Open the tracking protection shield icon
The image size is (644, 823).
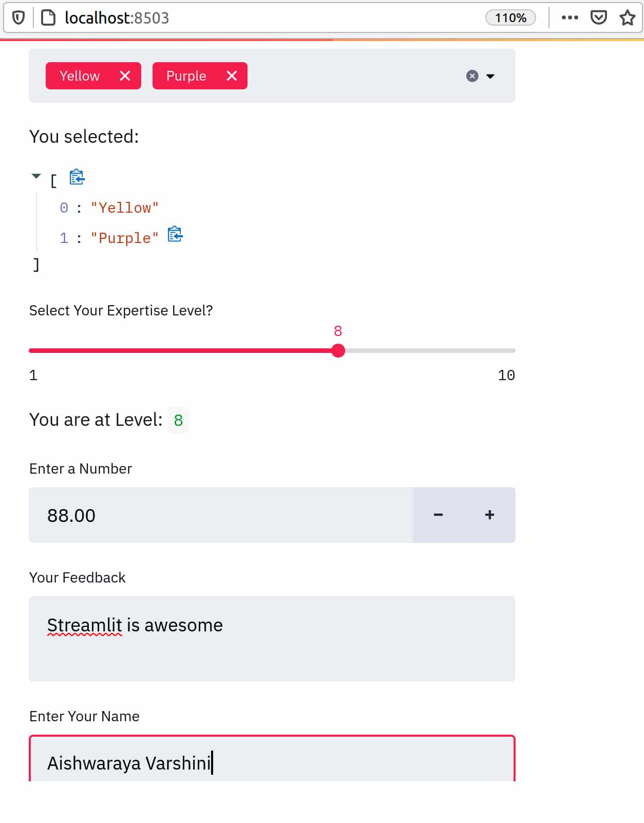click(18, 17)
